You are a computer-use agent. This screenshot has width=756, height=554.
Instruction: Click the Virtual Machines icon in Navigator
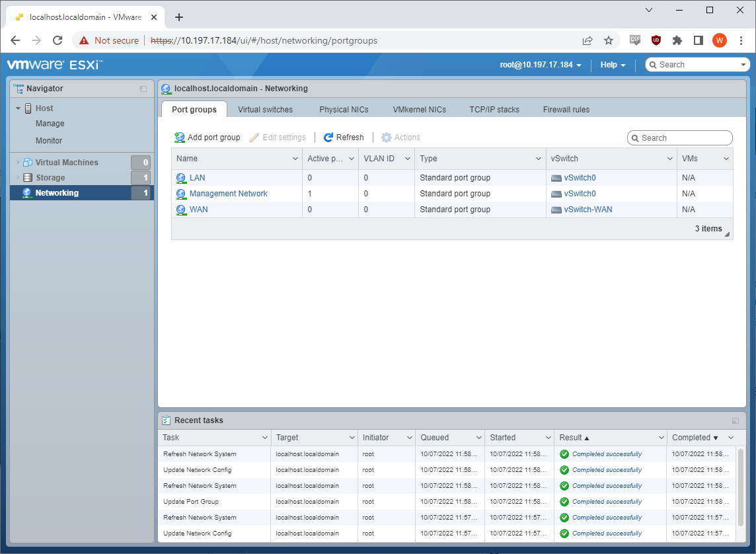28,163
